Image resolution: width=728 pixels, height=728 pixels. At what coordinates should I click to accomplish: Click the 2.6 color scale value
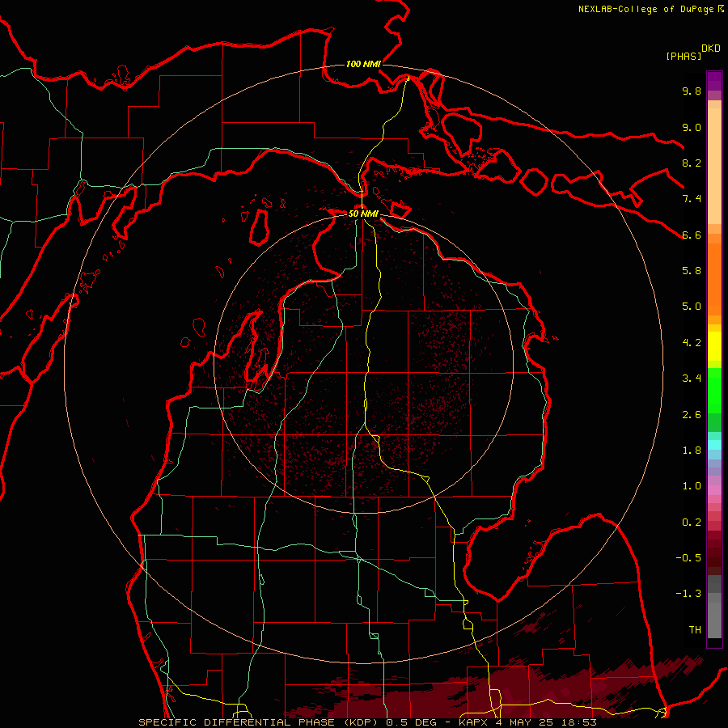tap(692, 415)
